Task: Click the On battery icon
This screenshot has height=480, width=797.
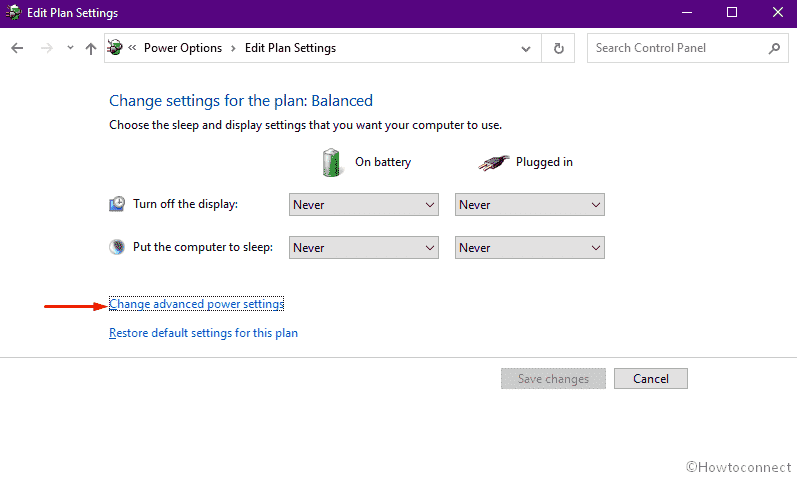Action: click(331, 163)
